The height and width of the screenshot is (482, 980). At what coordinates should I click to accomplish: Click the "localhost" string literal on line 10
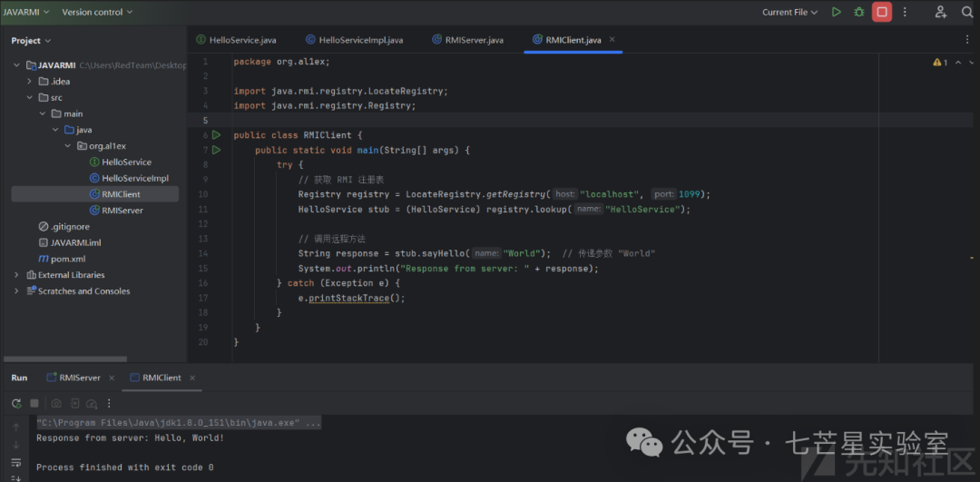click(610, 194)
